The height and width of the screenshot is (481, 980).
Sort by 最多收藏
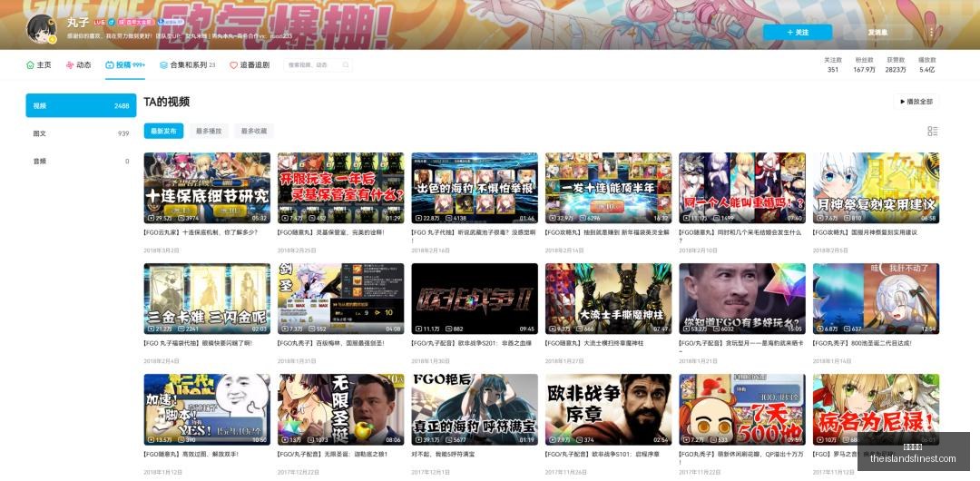point(254,132)
